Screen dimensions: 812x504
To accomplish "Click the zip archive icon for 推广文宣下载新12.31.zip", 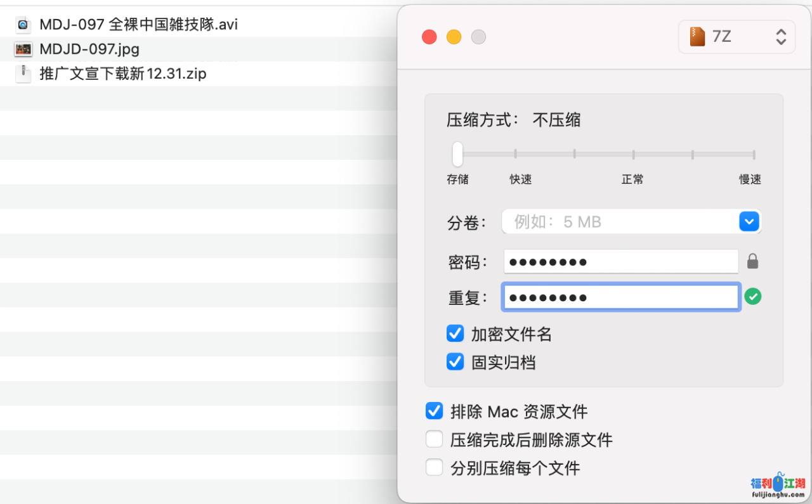I will [23, 74].
